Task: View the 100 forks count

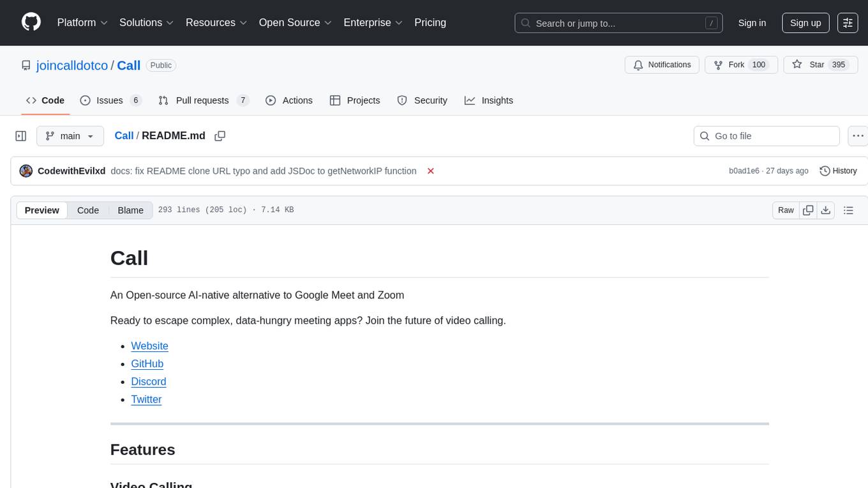Action: 758,65
